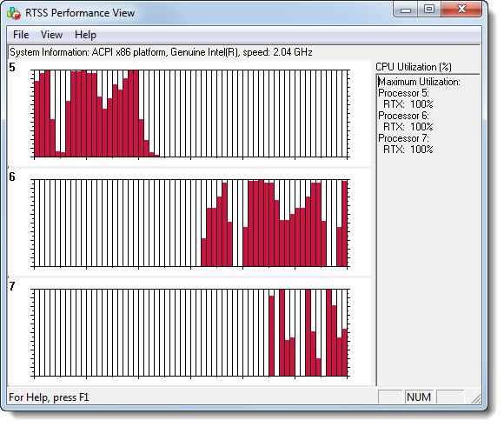Maximize the RTSS Performance View window
The image size is (504, 427).
tap(429, 9)
